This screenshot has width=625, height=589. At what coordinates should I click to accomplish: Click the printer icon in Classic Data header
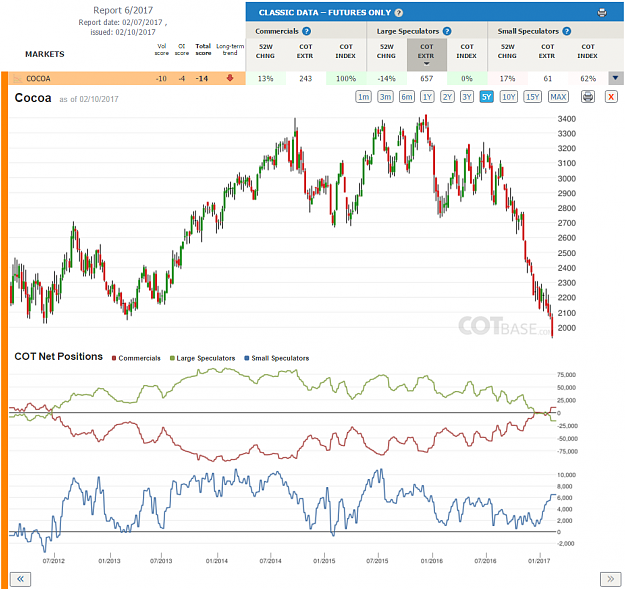pyautogui.click(x=602, y=13)
